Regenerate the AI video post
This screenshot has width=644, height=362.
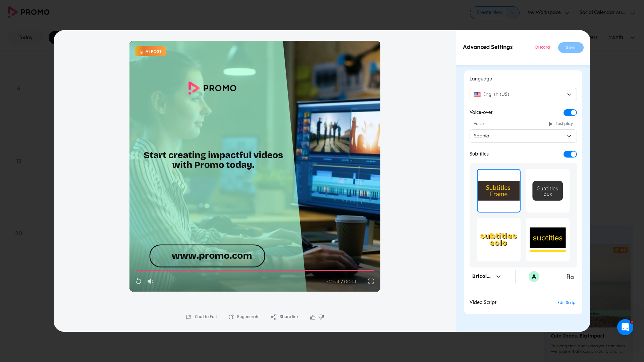click(244, 317)
